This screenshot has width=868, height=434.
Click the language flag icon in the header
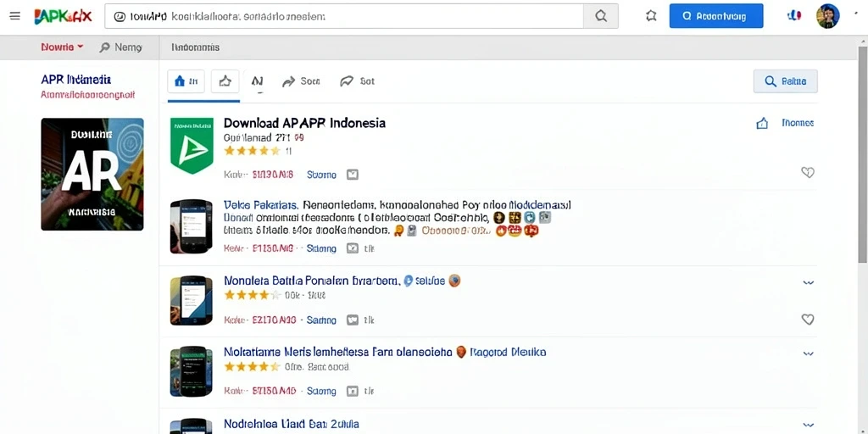click(x=793, y=16)
